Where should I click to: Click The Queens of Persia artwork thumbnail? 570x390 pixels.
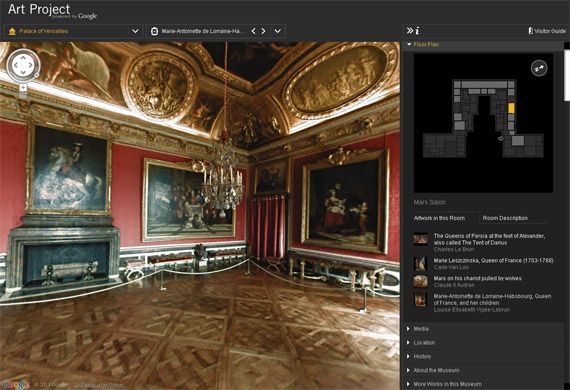click(421, 239)
